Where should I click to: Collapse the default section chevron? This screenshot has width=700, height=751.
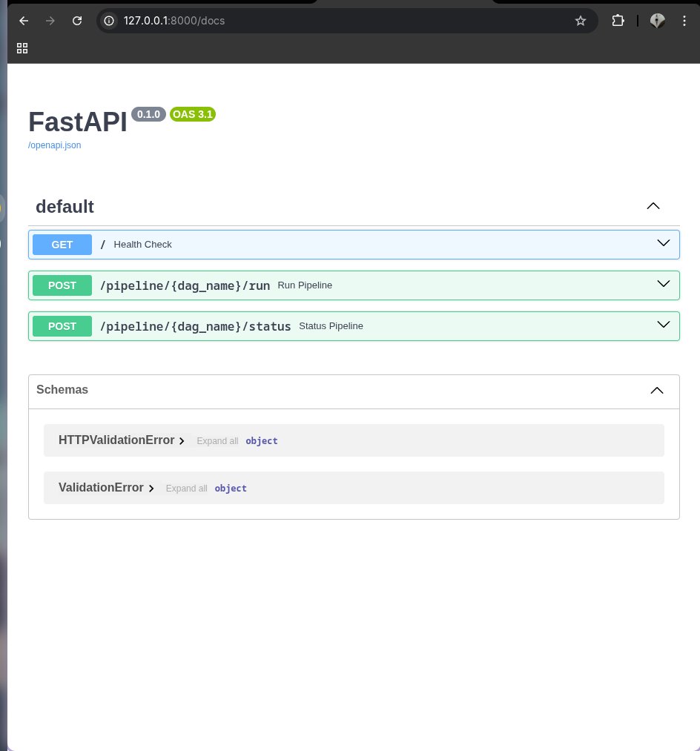[653, 206]
